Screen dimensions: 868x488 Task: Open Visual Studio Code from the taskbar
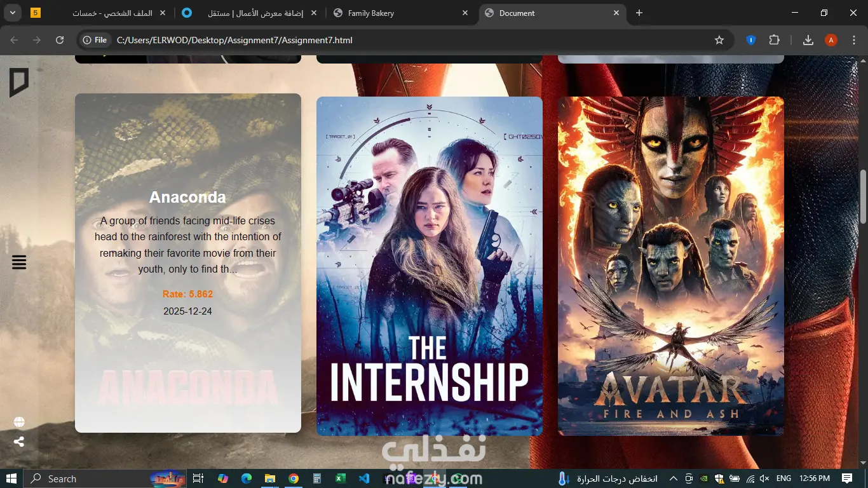coord(364,478)
